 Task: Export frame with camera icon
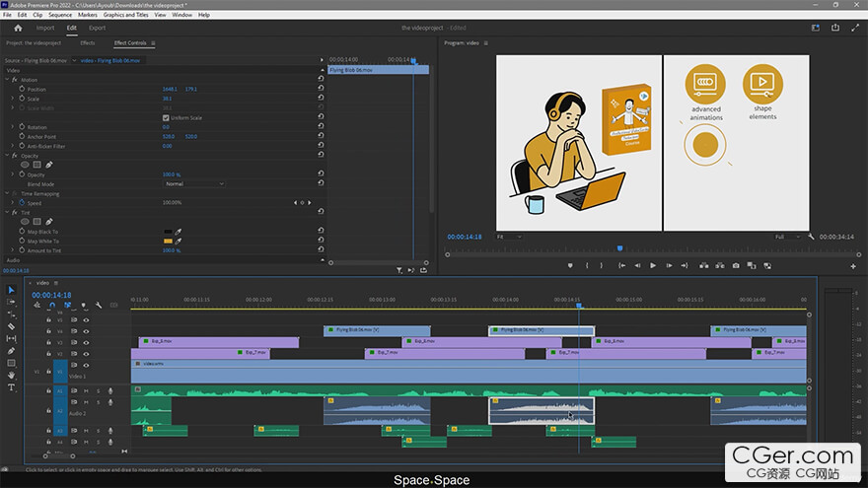(736, 265)
